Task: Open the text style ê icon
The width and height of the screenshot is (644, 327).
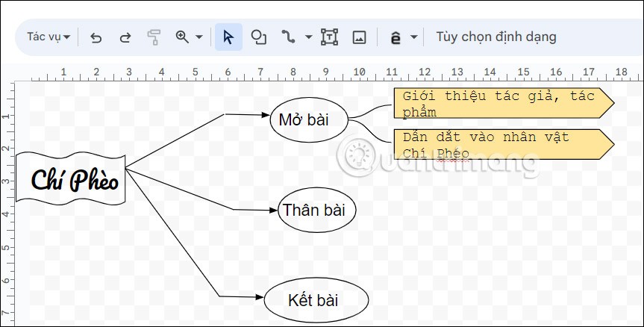Action: point(396,37)
